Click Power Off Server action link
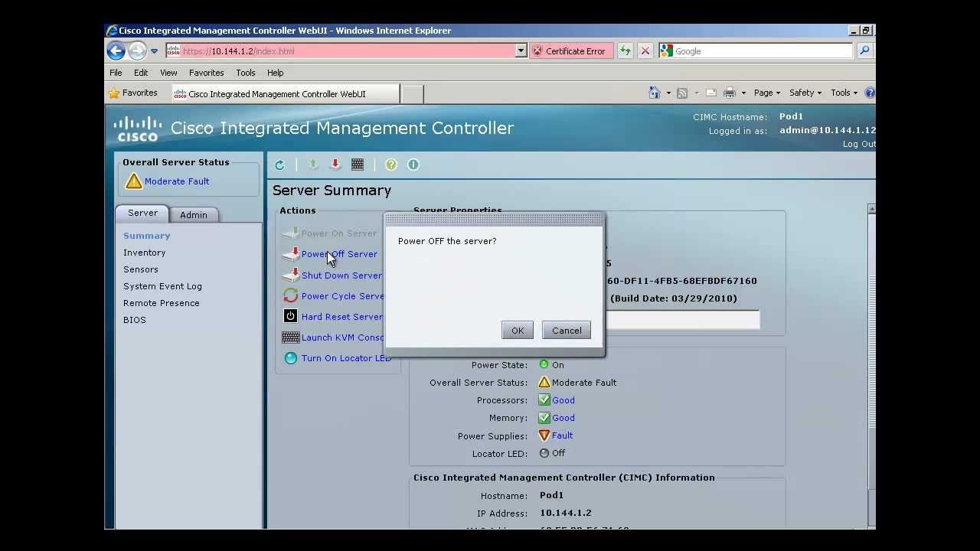 tap(339, 254)
